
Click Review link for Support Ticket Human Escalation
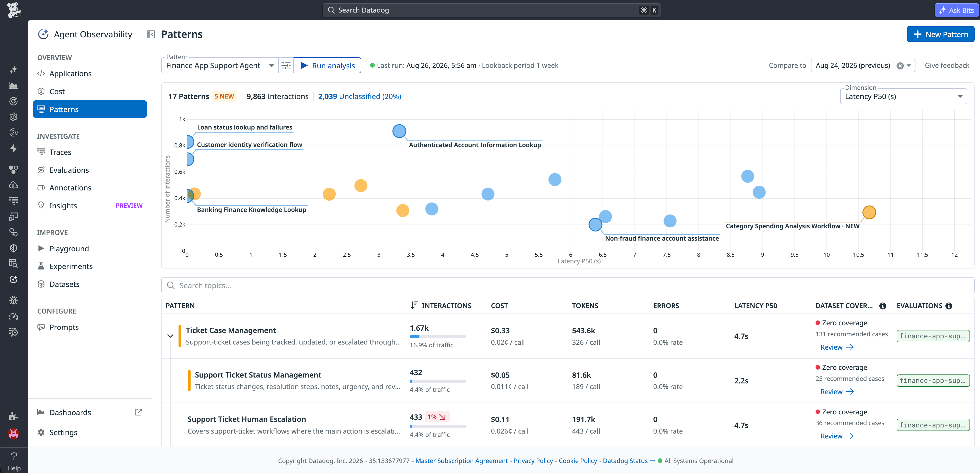(837, 436)
